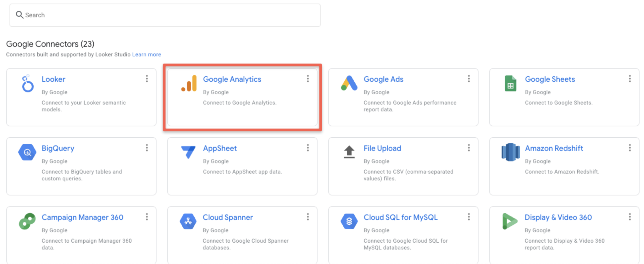Screen dimensions: 644x264
Task: Open the Looker card's three-dot menu
Action: pos(147,79)
